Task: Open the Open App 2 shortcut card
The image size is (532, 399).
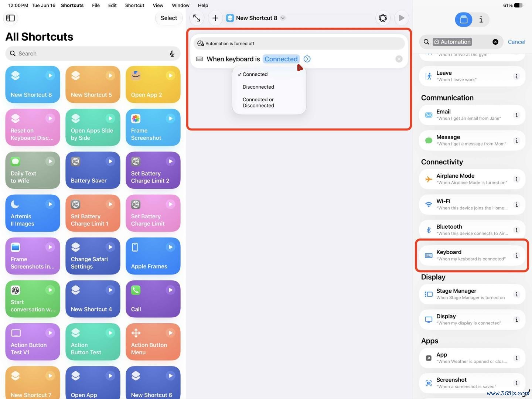Action: [153, 85]
